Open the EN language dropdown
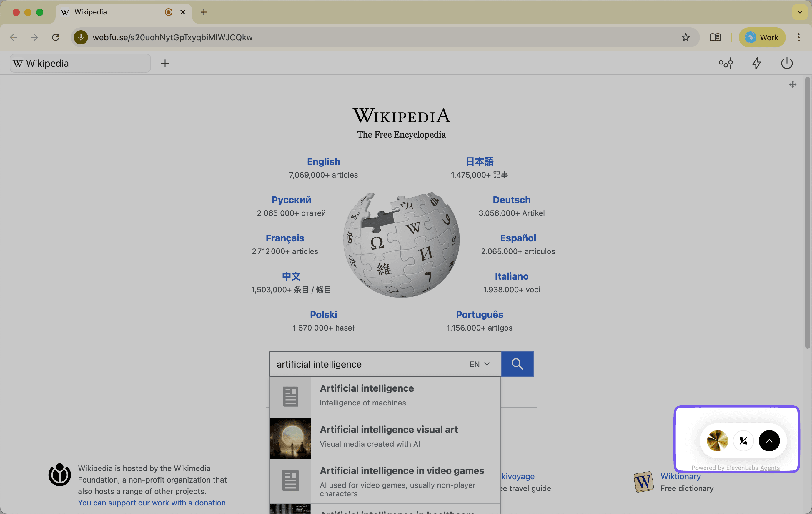Viewport: 812px width, 514px height. click(x=480, y=364)
